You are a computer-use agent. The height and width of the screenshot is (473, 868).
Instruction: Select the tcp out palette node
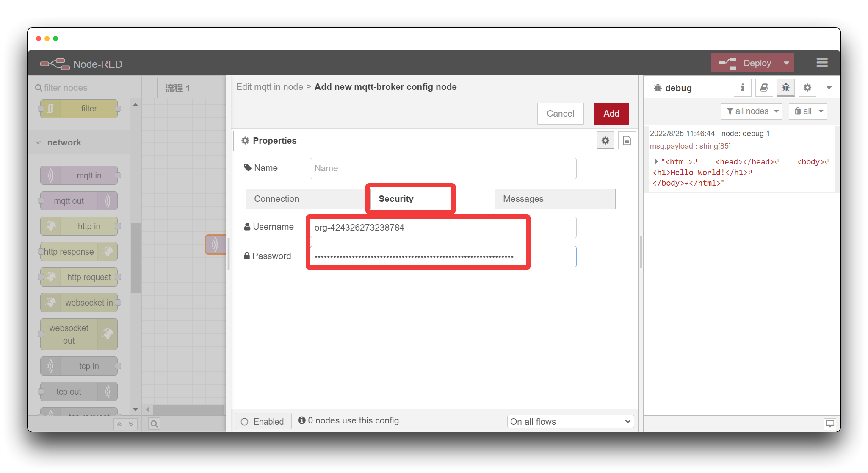pos(79,391)
